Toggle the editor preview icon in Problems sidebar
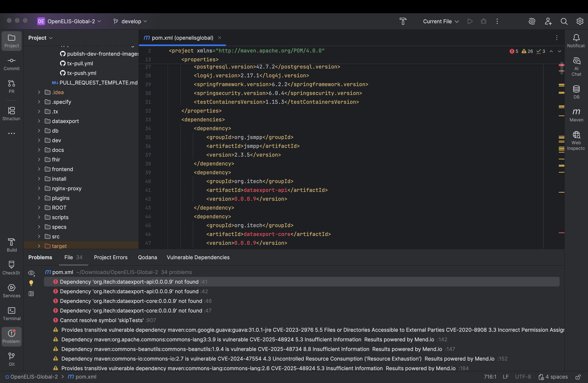 click(x=31, y=294)
